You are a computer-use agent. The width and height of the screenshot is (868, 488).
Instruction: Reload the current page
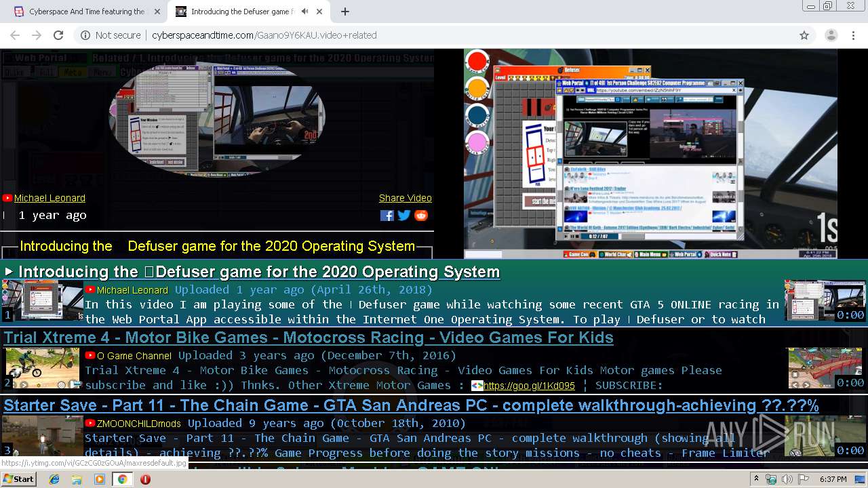58,35
